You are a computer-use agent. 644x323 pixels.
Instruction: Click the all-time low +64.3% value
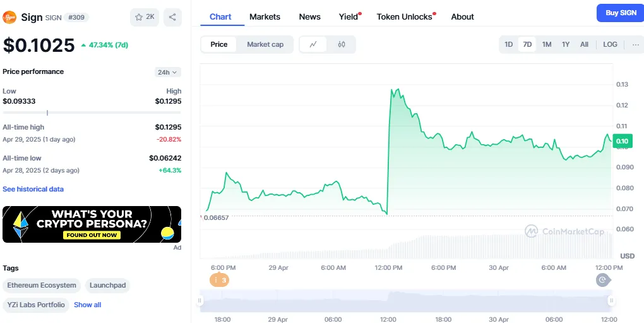pos(170,170)
